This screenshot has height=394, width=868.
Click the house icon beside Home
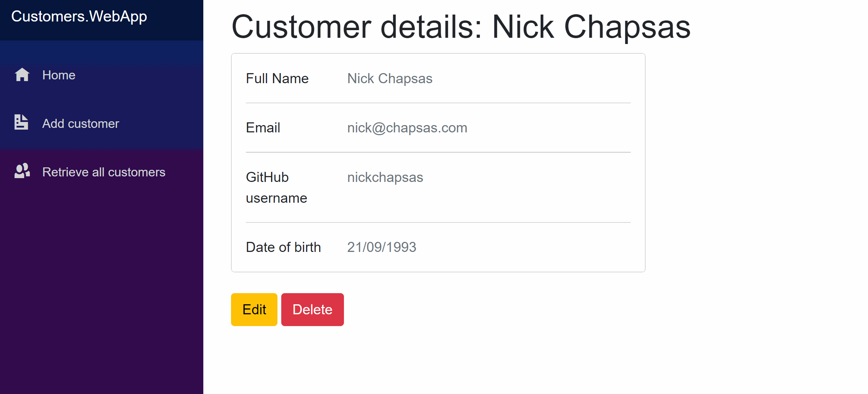(x=22, y=75)
